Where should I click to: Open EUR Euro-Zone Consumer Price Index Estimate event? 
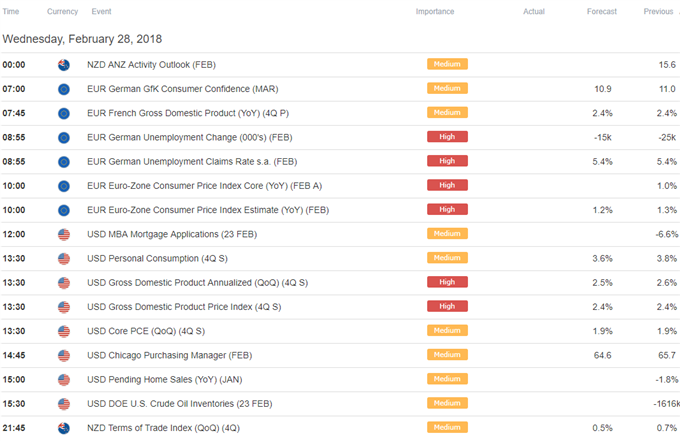208,210
